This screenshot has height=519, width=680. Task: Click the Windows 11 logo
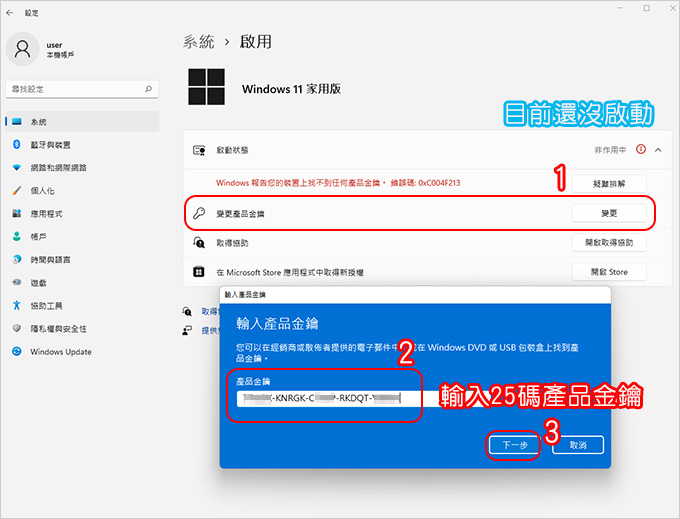coord(206,87)
